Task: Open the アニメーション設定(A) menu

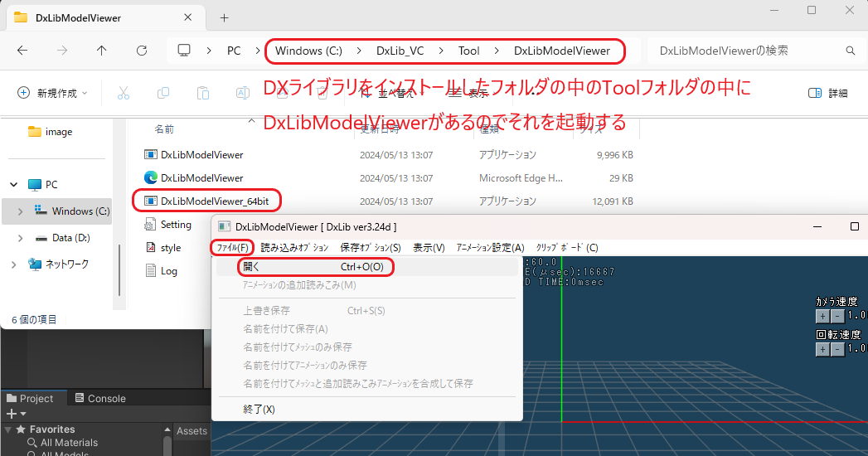Action: (490, 247)
